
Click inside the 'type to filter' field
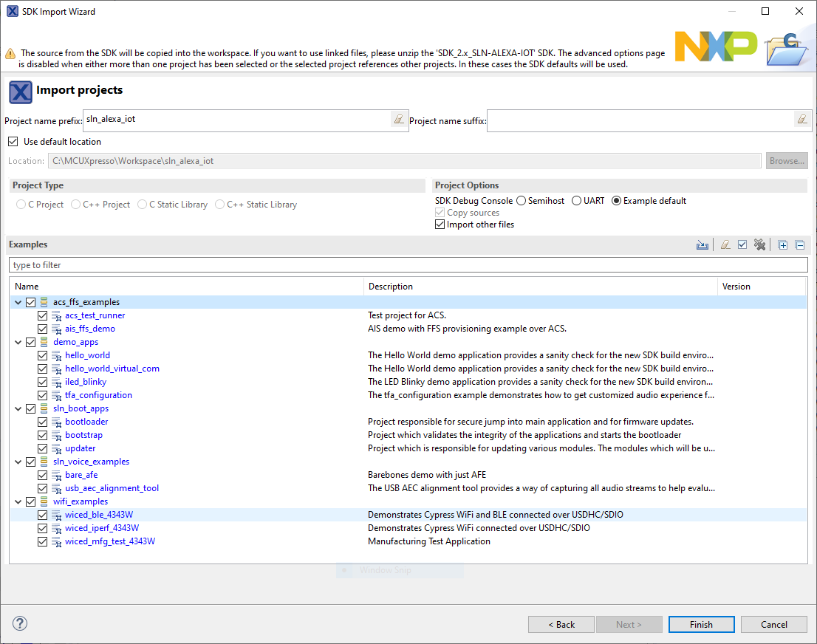(406, 265)
